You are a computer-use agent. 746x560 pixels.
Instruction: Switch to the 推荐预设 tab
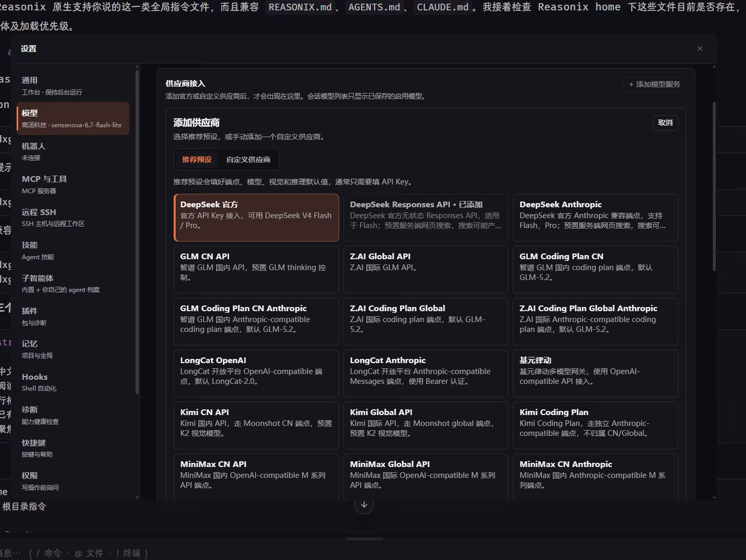pos(197,159)
